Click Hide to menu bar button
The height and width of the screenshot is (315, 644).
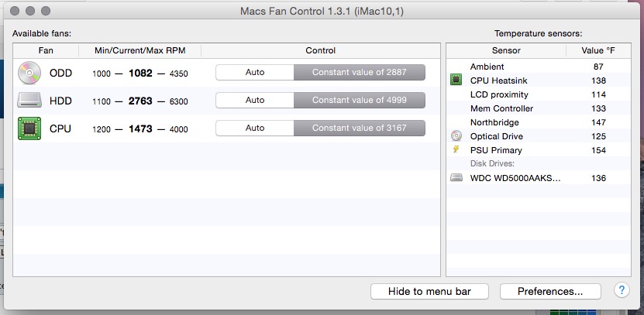pyautogui.click(x=429, y=292)
